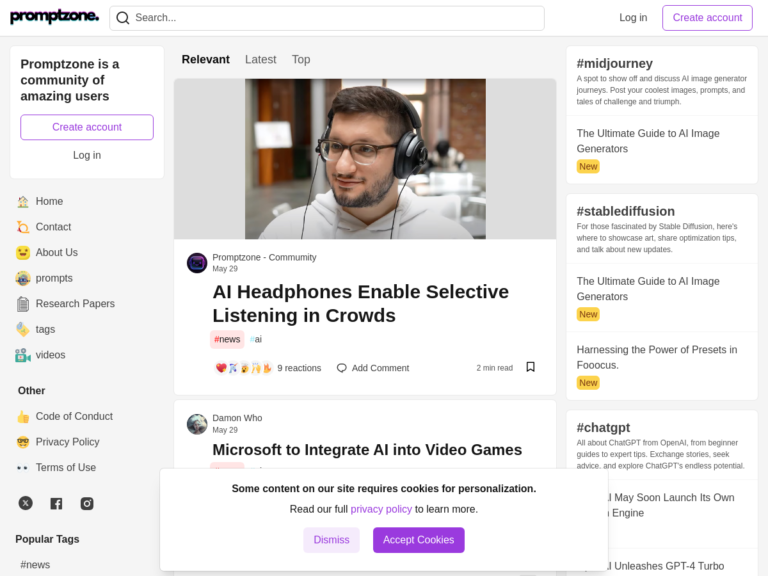
Task: Open the #news tag on first article
Action: click(x=227, y=339)
